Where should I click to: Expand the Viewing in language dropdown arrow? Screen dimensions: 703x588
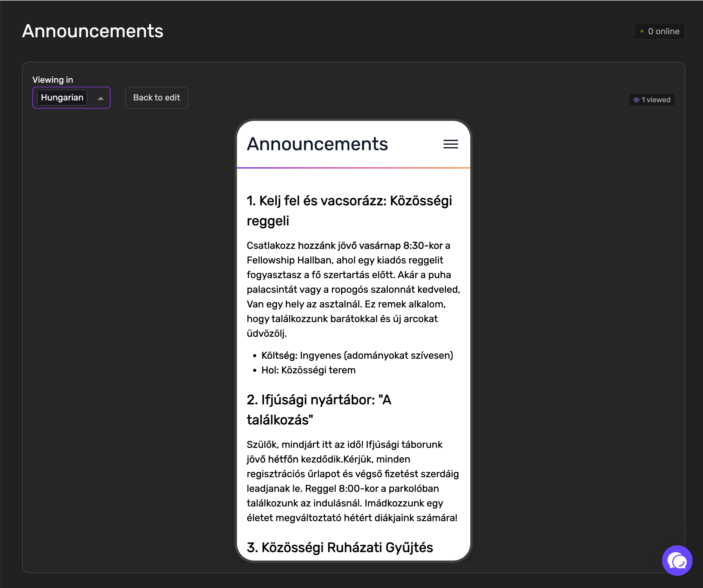click(100, 98)
